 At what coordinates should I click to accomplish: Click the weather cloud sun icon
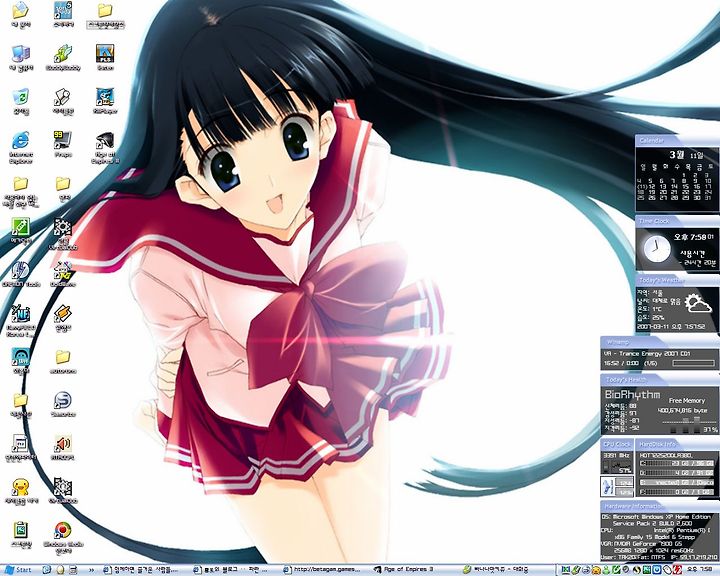(x=698, y=304)
